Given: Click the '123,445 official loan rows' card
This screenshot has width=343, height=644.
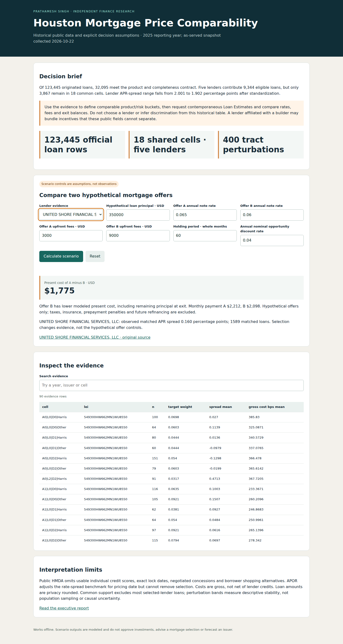Looking at the screenshot, I should tap(82, 144).
